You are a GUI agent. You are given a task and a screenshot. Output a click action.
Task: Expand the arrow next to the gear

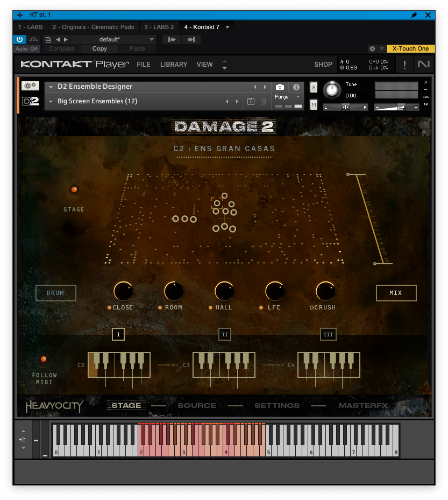pyautogui.click(x=381, y=48)
